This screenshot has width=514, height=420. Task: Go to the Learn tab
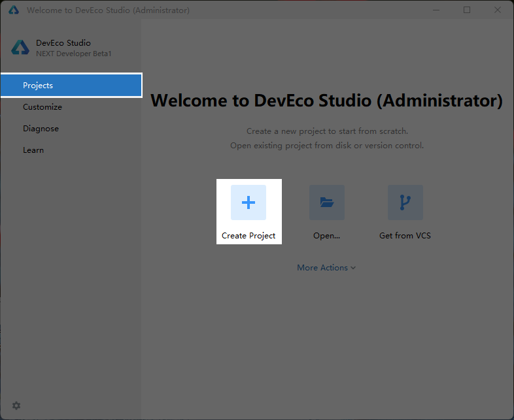pos(71,150)
